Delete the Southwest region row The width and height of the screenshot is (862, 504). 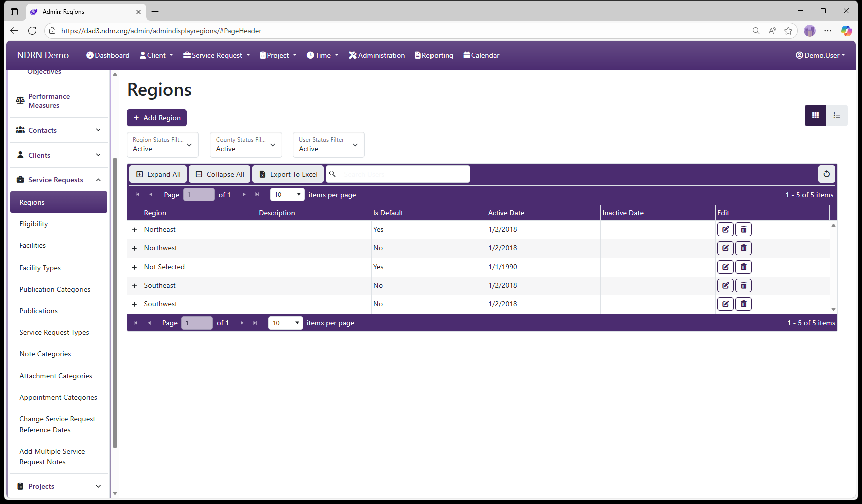(743, 304)
